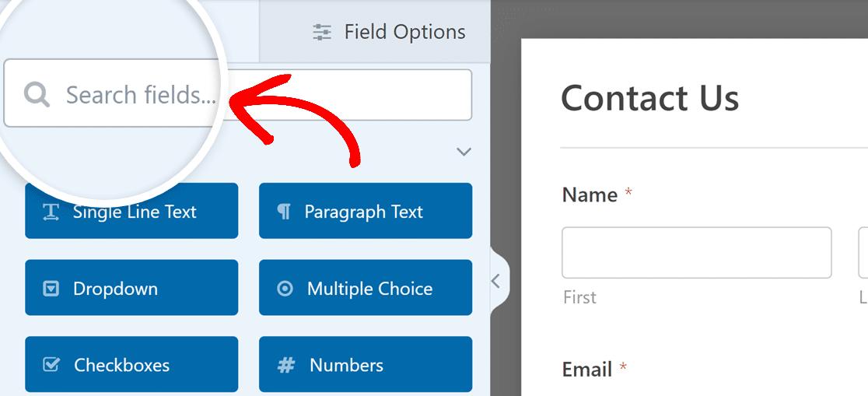Select the Contact Us form title

point(649,99)
